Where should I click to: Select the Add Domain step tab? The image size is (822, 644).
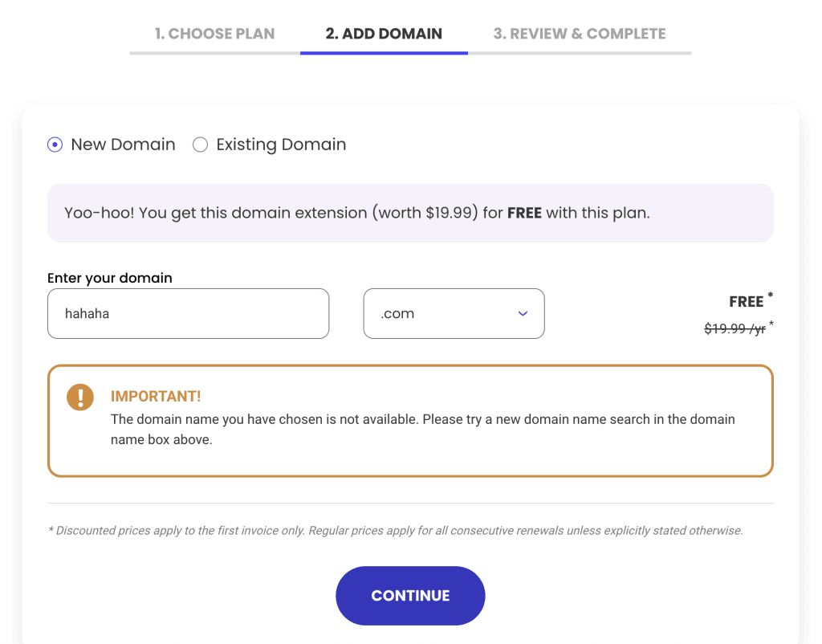[384, 34]
